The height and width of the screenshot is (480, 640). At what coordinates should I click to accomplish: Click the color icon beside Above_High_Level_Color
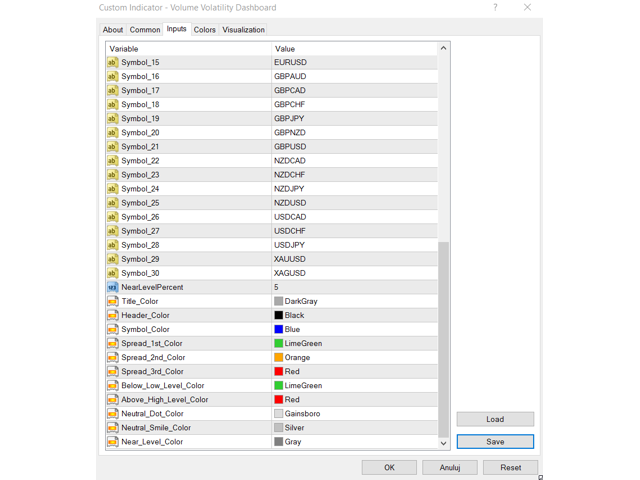pyautogui.click(x=112, y=400)
